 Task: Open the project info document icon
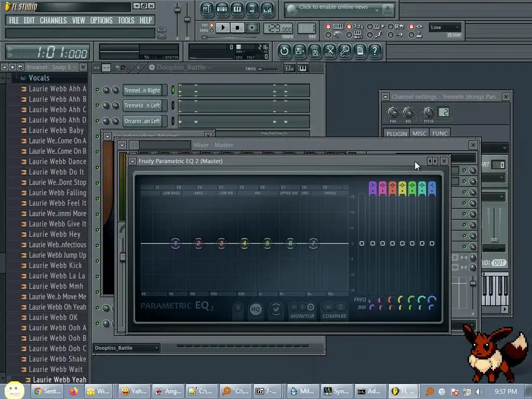[360, 51]
